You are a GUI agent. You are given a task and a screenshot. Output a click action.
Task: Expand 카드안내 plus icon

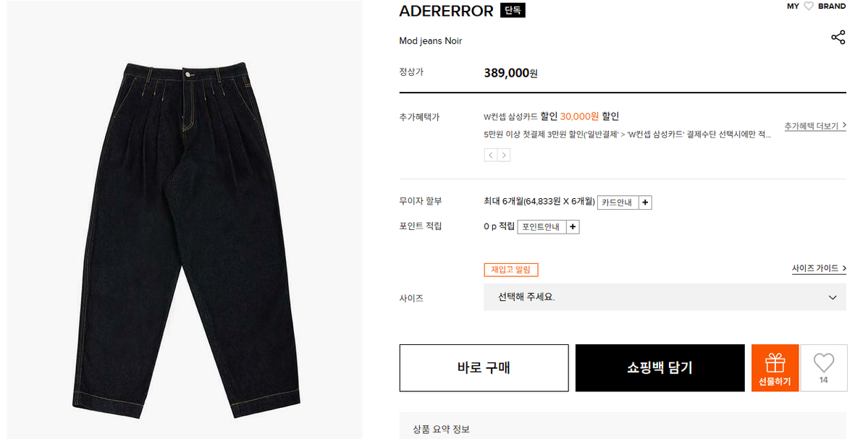(x=645, y=203)
